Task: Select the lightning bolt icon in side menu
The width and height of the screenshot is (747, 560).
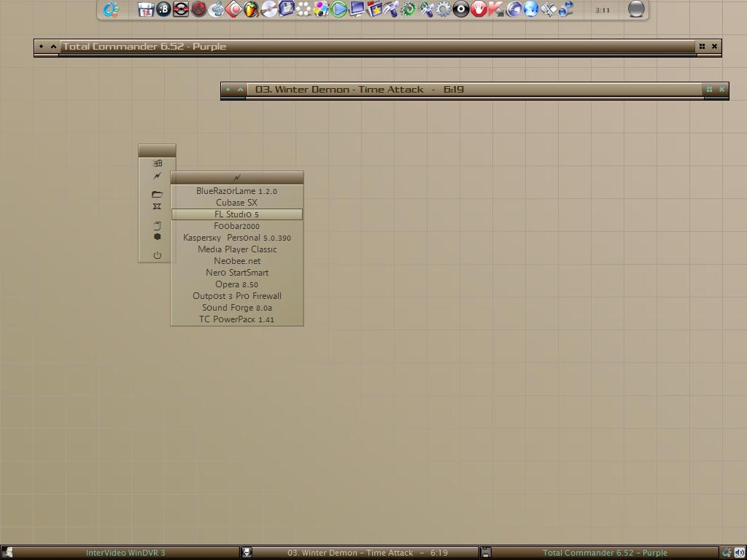Action: 158,176
